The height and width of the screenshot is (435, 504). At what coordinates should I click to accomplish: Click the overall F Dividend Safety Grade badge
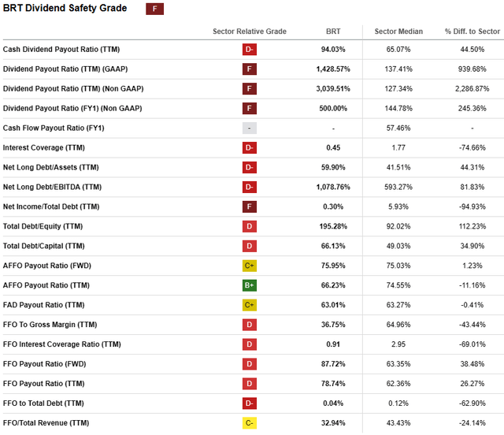154,9
